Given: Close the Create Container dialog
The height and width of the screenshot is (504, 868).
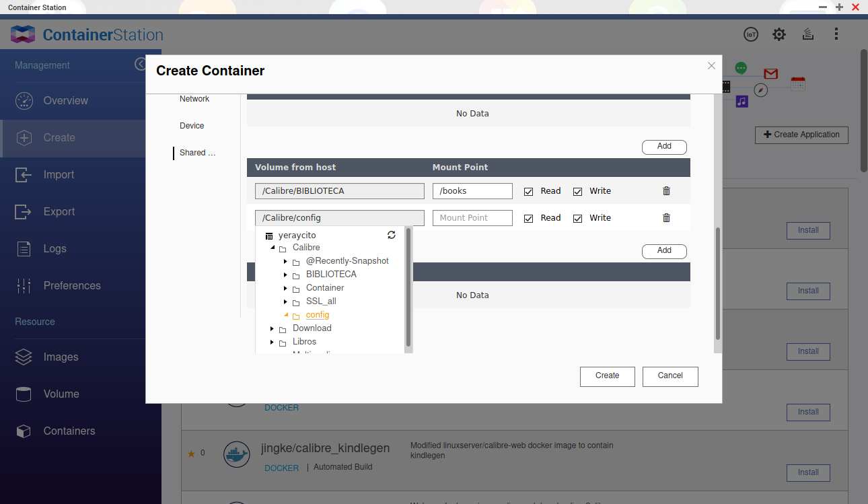Looking at the screenshot, I should (x=711, y=66).
